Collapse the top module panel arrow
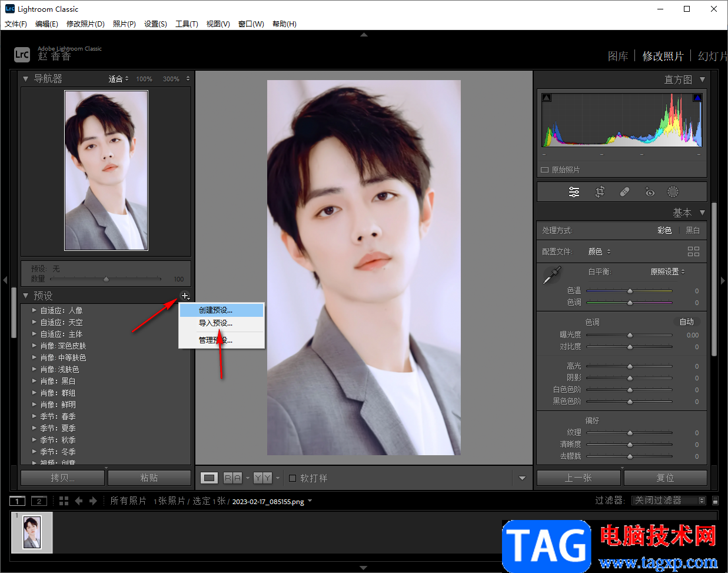 (x=364, y=35)
